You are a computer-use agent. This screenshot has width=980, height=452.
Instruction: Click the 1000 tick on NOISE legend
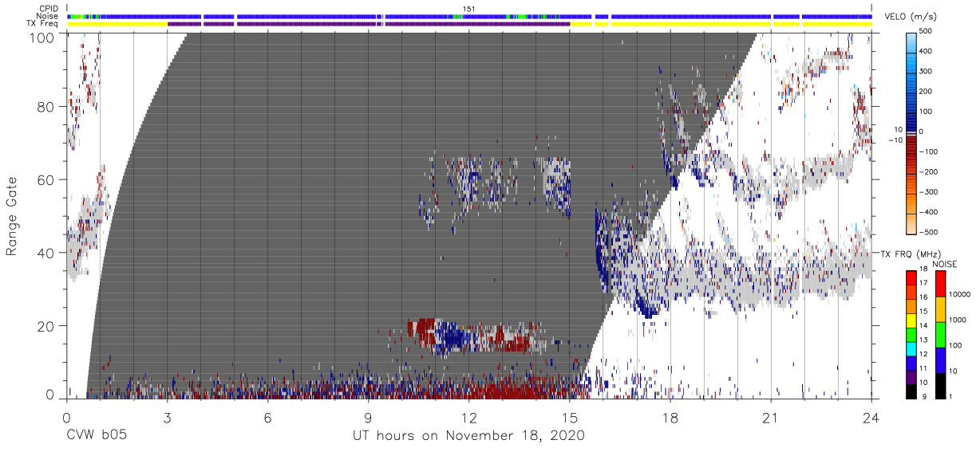958,320
